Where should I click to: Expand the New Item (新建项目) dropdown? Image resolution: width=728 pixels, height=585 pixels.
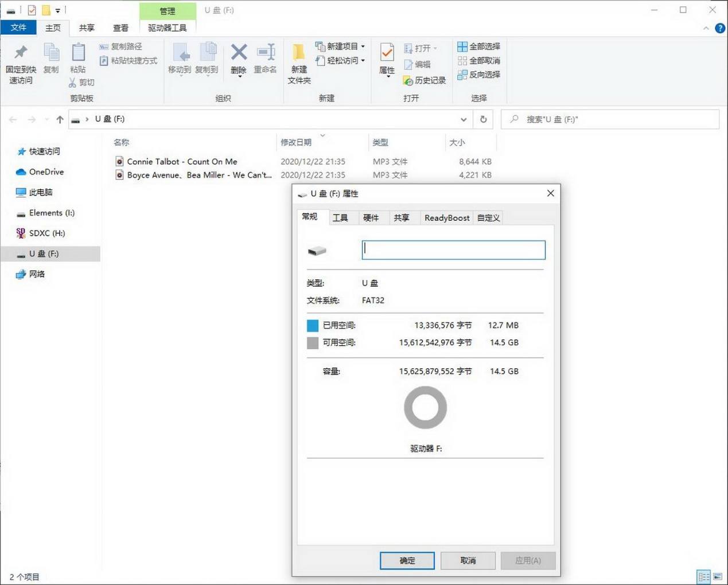363,46
